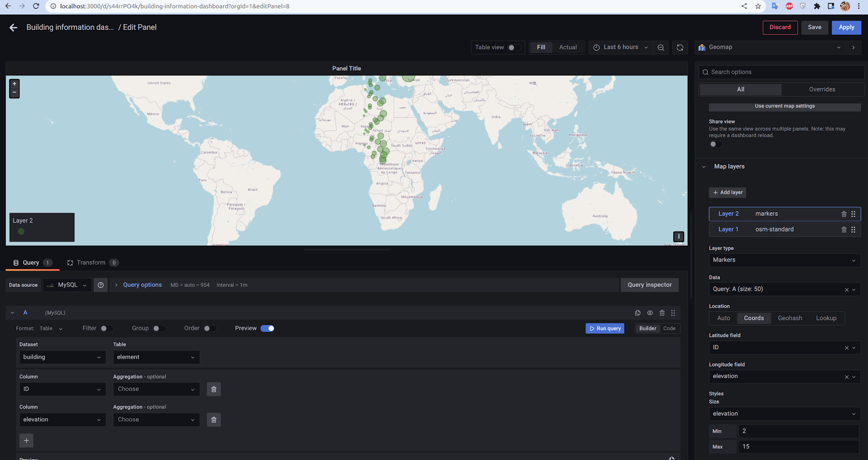Open the Dataset building dropdown
868x460 pixels.
click(x=62, y=357)
